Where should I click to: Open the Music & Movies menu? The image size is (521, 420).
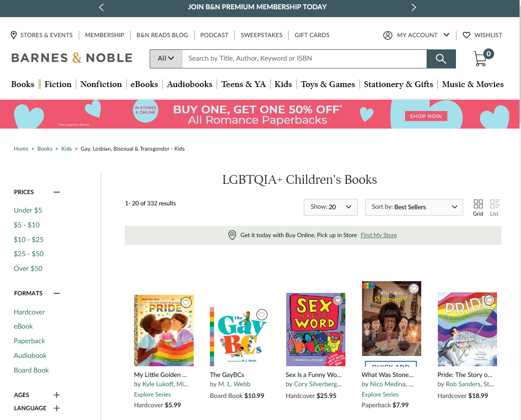(473, 84)
